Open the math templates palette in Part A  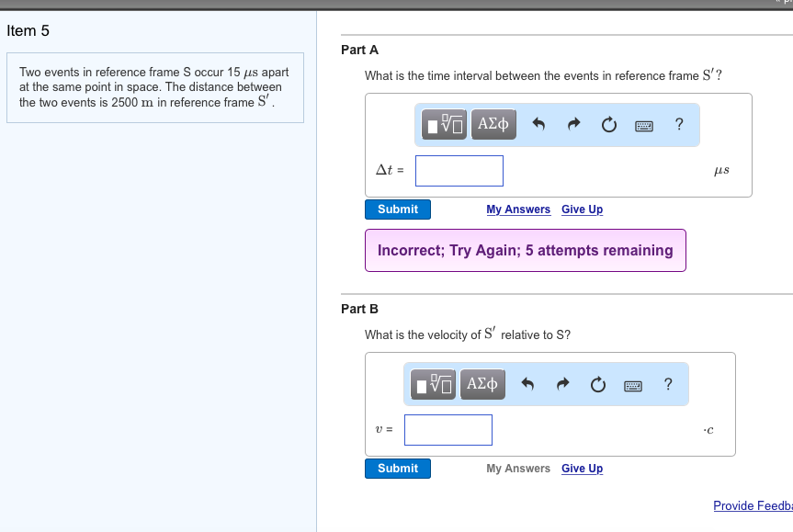442,124
